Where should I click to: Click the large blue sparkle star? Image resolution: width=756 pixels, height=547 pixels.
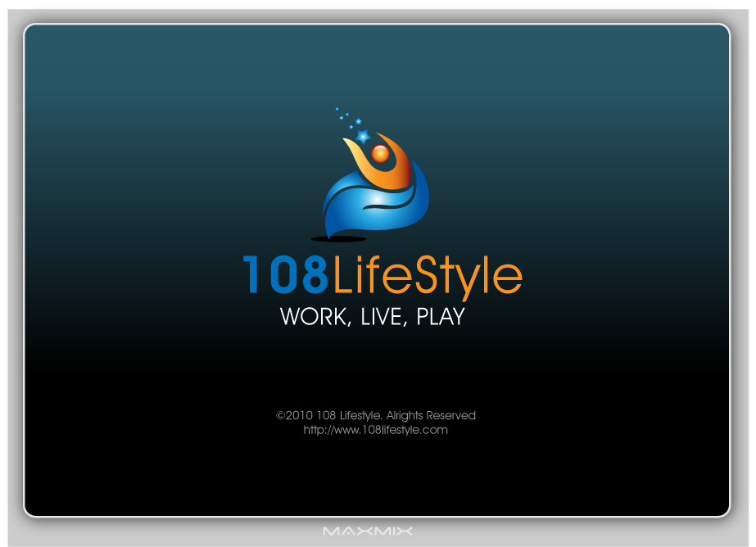click(x=363, y=136)
